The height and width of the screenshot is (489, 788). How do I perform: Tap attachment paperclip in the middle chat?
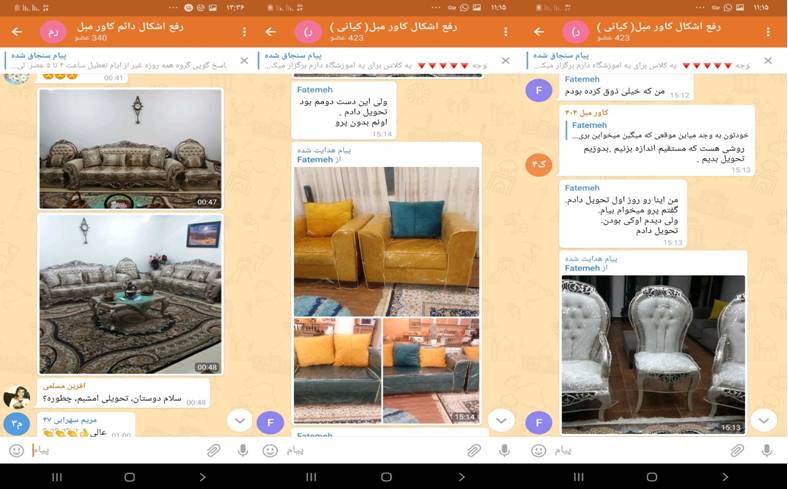[475, 451]
